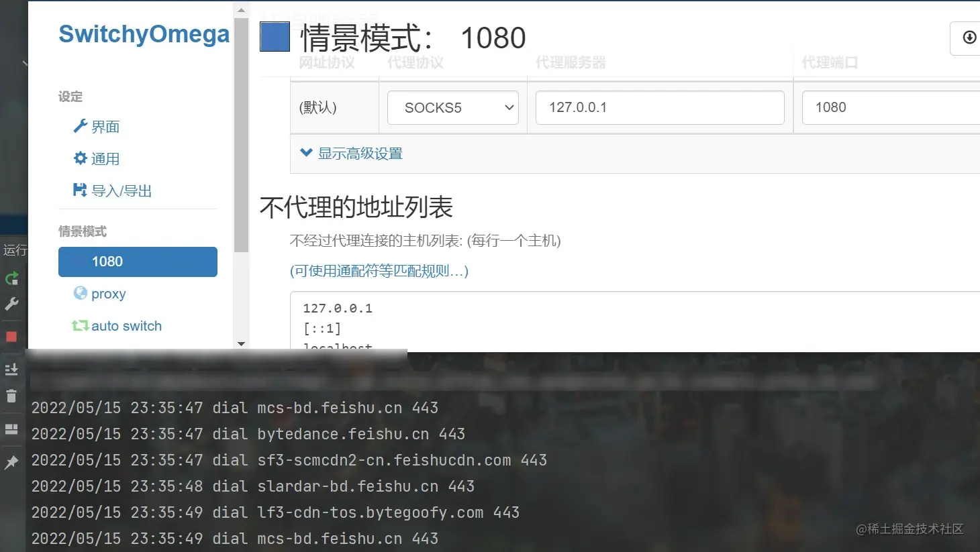This screenshot has height=552, width=980.
Task: Click the SwitchyOmega title link
Action: [x=144, y=34]
